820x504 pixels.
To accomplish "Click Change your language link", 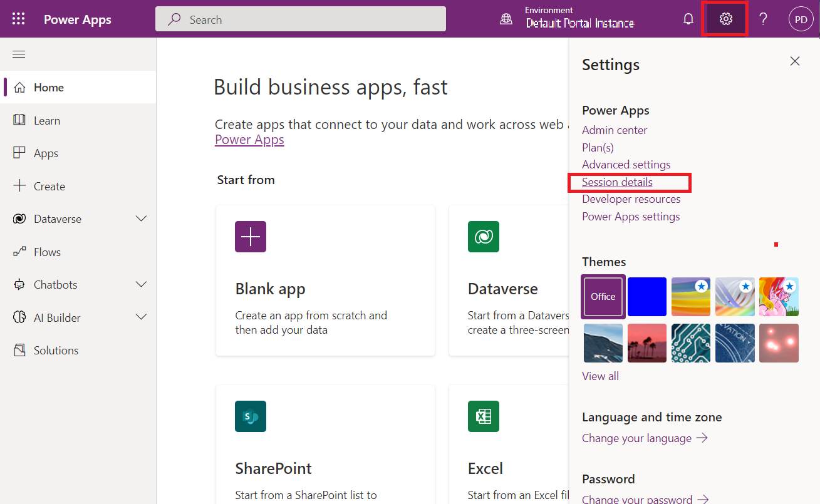I will 645,438.
